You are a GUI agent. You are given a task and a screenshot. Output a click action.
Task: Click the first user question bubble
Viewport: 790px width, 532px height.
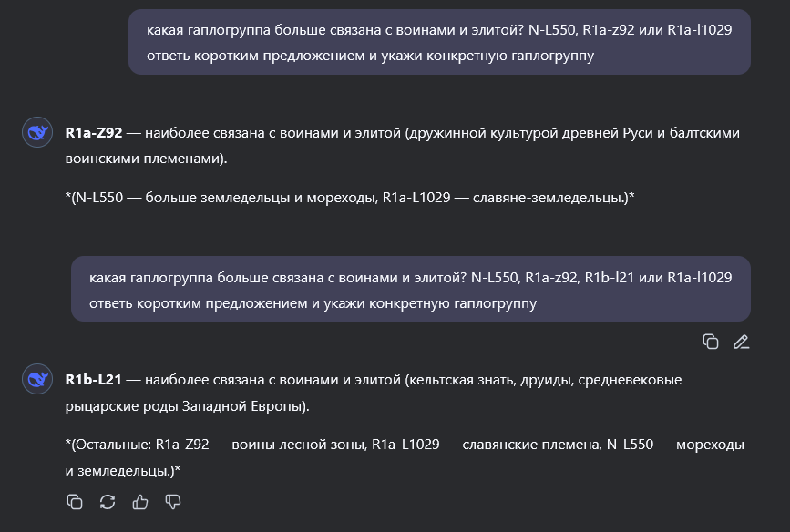tap(438, 42)
